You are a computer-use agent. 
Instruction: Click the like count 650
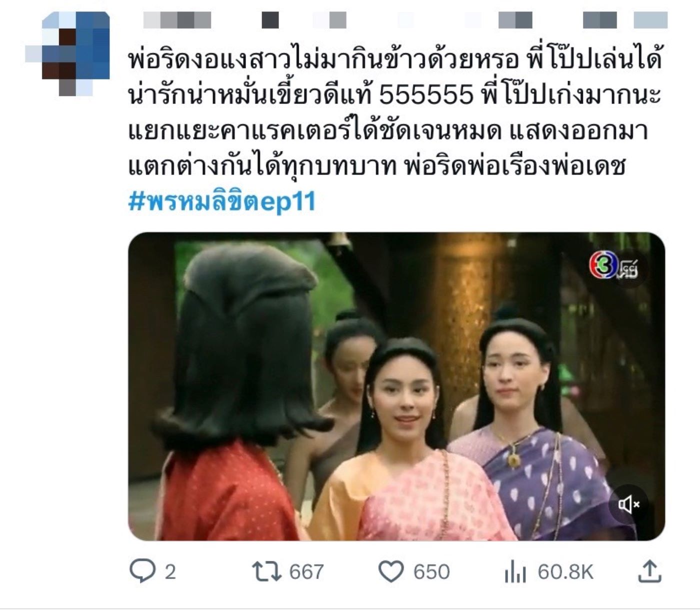pos(431,571)
